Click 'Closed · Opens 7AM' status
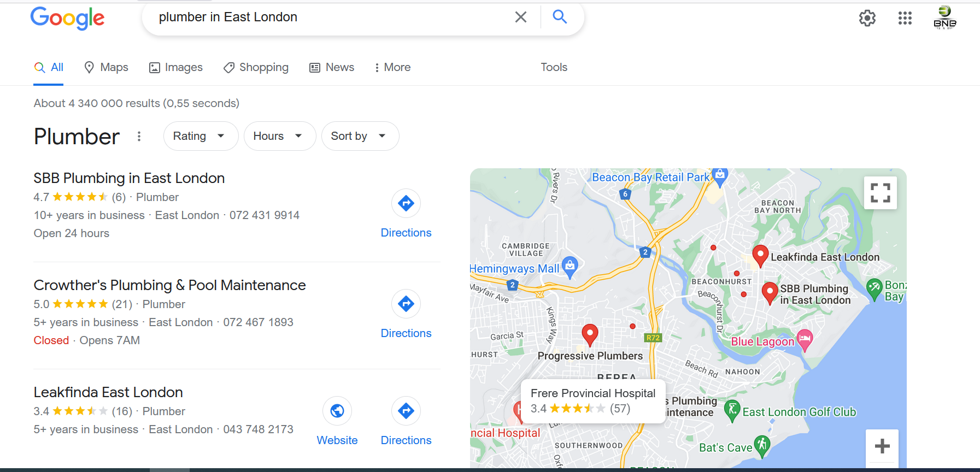This screenshot has height=472, width=980. click(x=87, y=340)
